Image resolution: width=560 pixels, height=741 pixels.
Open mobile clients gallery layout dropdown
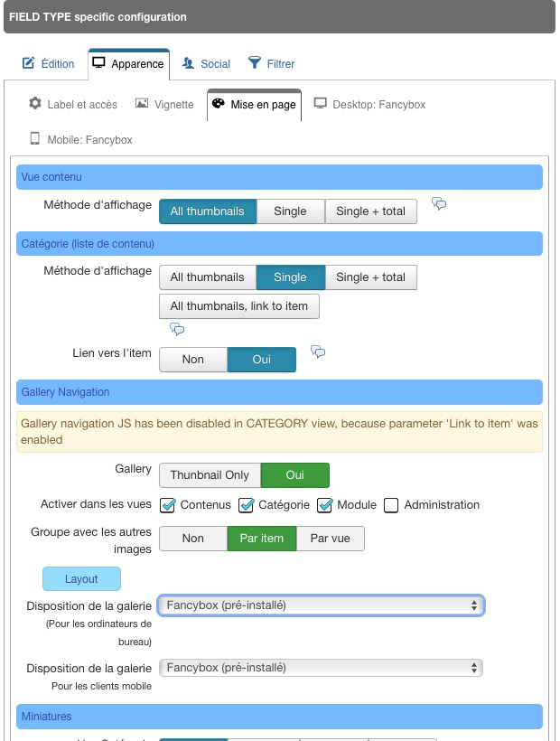click(321, 668)
